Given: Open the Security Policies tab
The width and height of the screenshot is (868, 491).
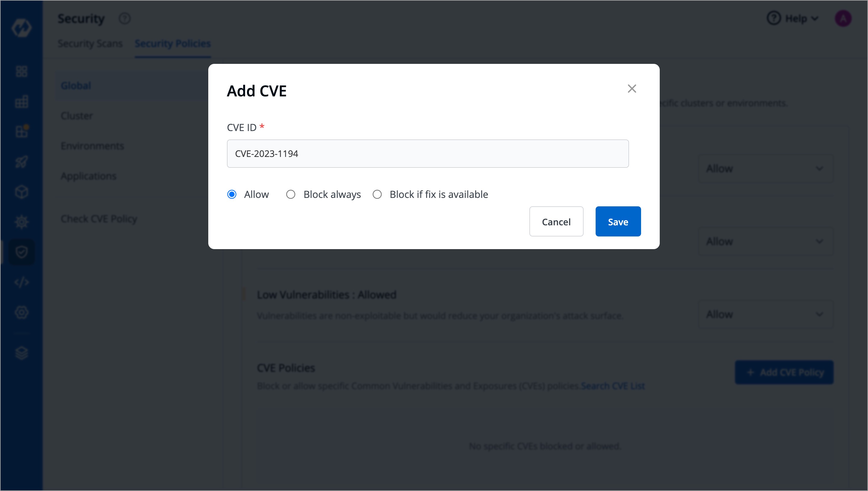Looking at the screenshot, I should click(172, 43).
